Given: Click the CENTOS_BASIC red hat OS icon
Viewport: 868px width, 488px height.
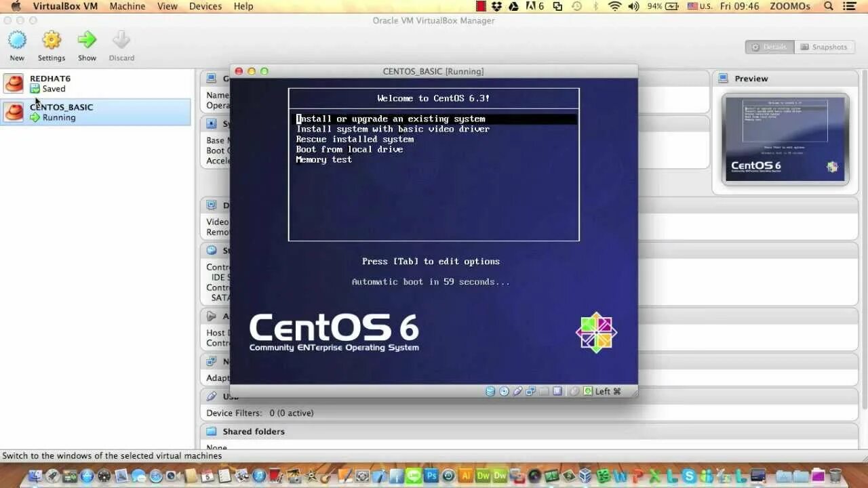Looking at the screenshot, I should [x=14, y=113].
